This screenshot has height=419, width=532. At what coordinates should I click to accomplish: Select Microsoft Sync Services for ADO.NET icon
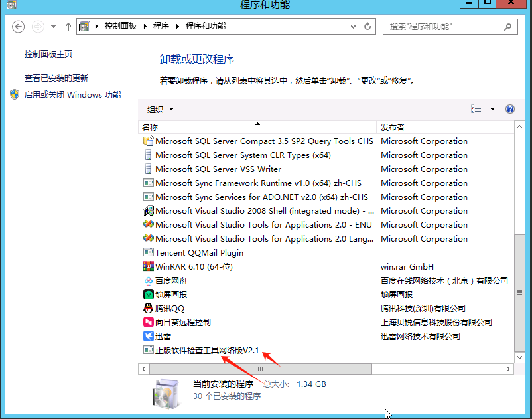[x=149, y=197]
